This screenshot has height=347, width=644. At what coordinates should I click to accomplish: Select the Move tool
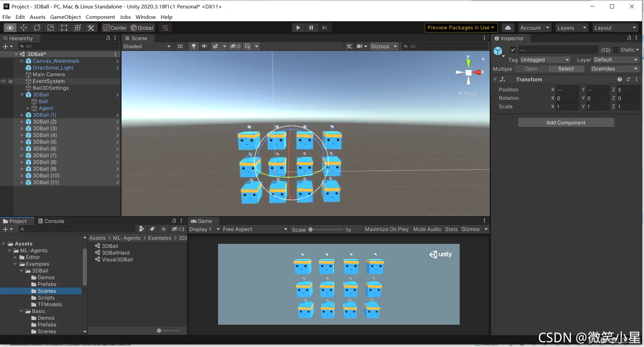coord(24,28)
